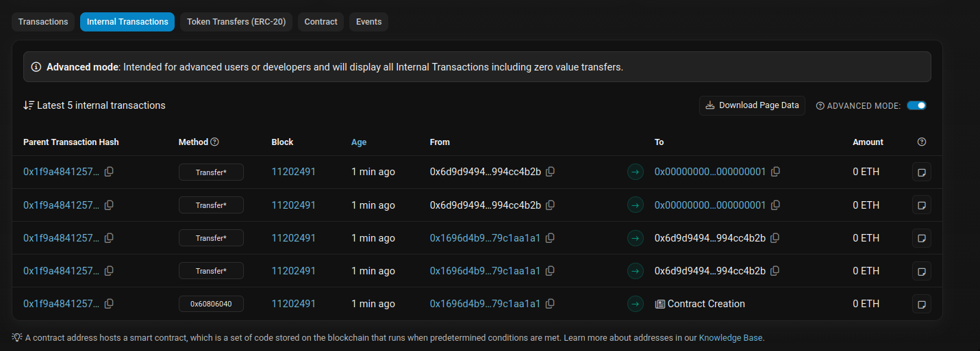The width and height of the screenshot is (980, 351).
Task: Copy parent hash in the Contract Creation row
Action: 109,304
